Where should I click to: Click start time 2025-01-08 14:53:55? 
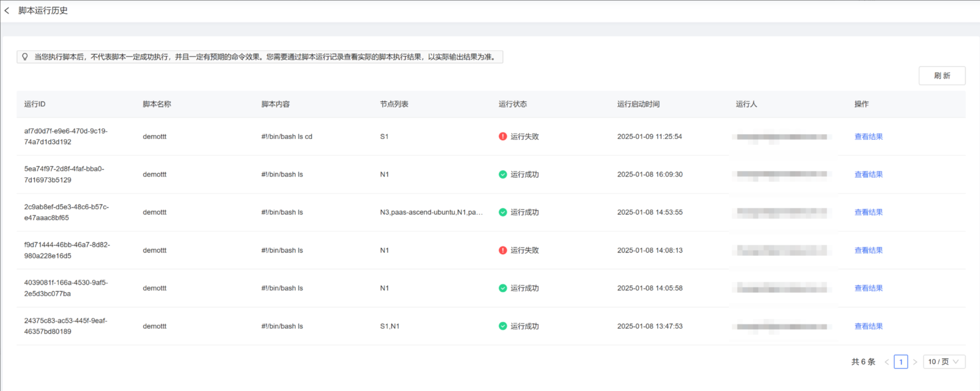click(650, 212)
